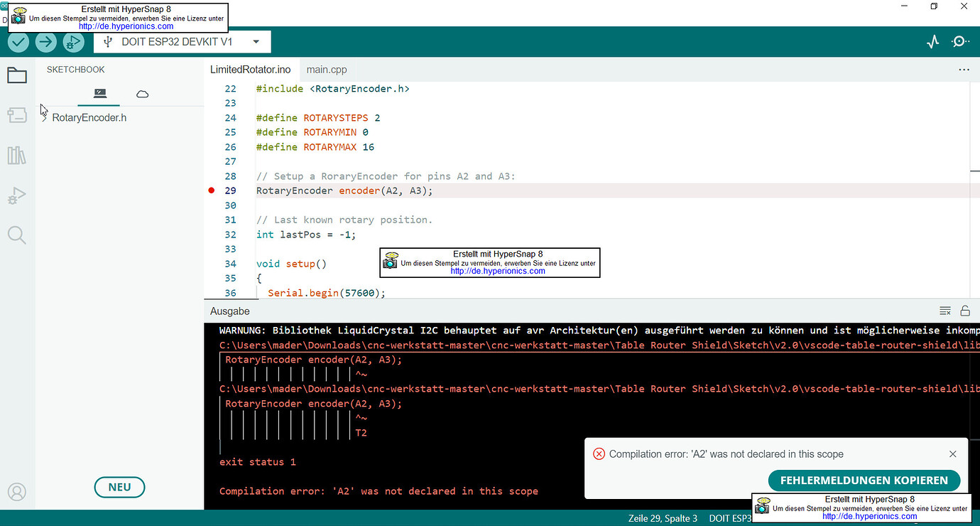Open the account icon at bottom left
This screenshot has height=526, width=980.
coord(17,491)
